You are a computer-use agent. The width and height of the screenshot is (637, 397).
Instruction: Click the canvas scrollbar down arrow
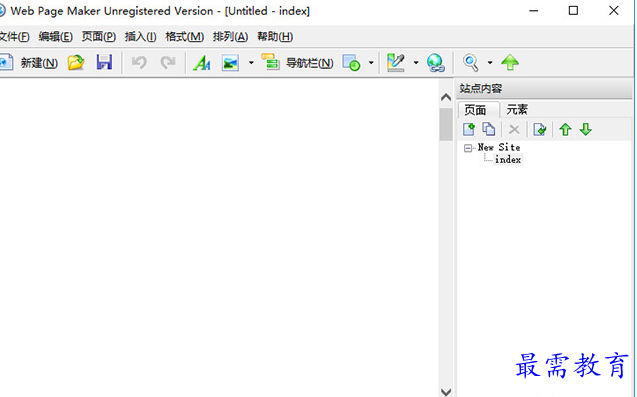pyautogui.click(x=446, y=392)
